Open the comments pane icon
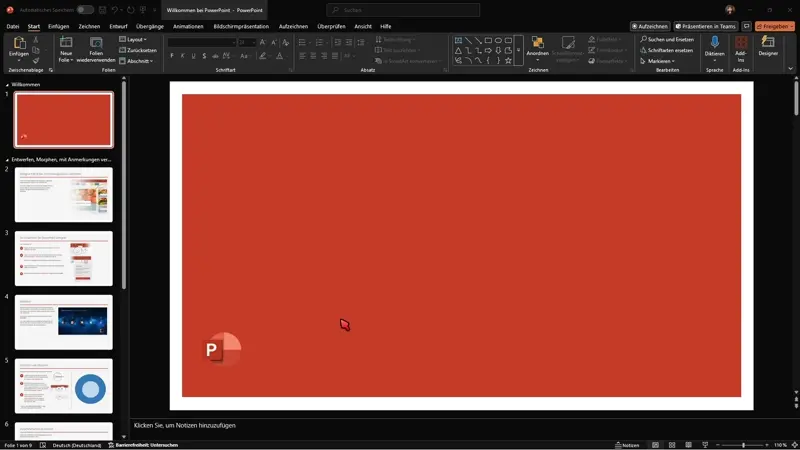This screenshot has height=450, width=800. pos(746,26)
